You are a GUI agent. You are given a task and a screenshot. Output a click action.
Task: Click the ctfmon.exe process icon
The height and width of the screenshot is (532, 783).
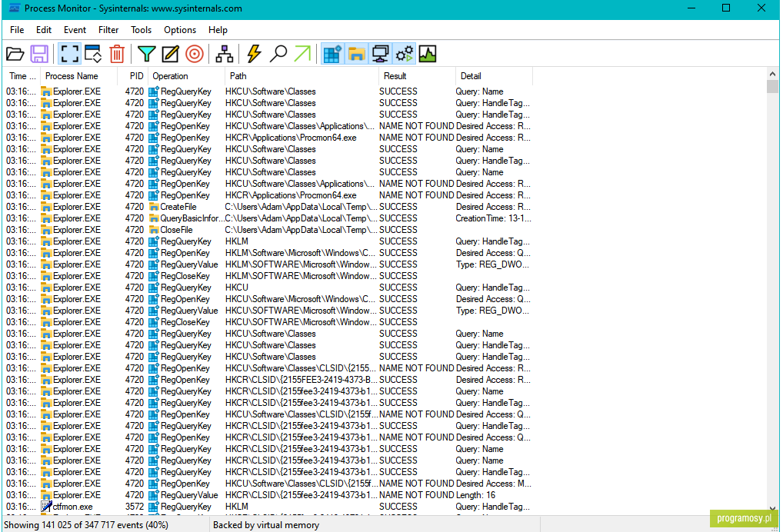click(x=46, y=507)
